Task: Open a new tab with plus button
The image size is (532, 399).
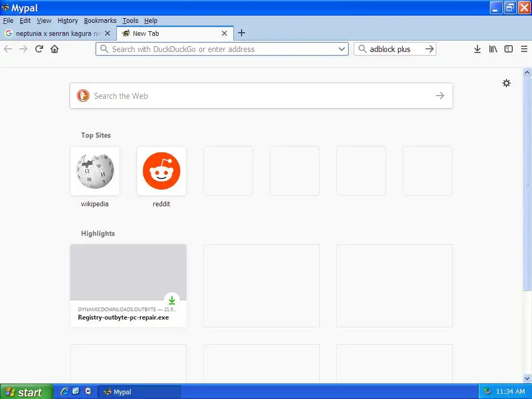Action: [x=242, y=33]
